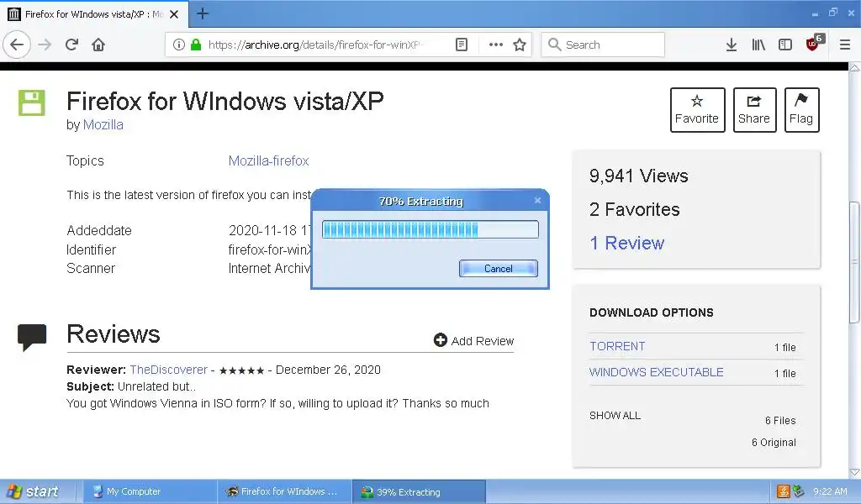861x504 pixels.
Task: Click the 2 Favorites text
Action: 634,209
